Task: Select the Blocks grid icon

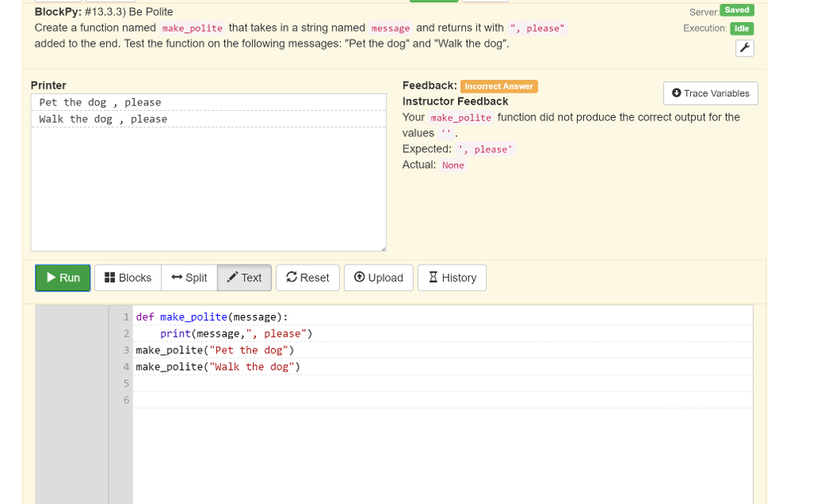Action: tap(109, 278)
